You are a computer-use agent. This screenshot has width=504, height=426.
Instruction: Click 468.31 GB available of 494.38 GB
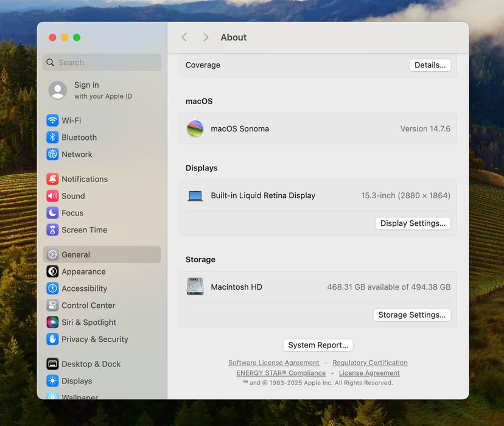(x=389, y=287)
